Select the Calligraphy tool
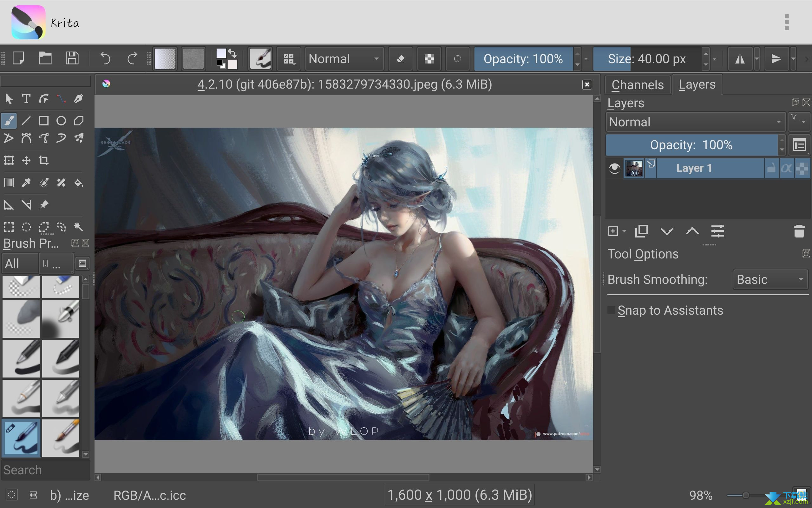812x508 pixels. pyautogui.click(x=79, y=99)
